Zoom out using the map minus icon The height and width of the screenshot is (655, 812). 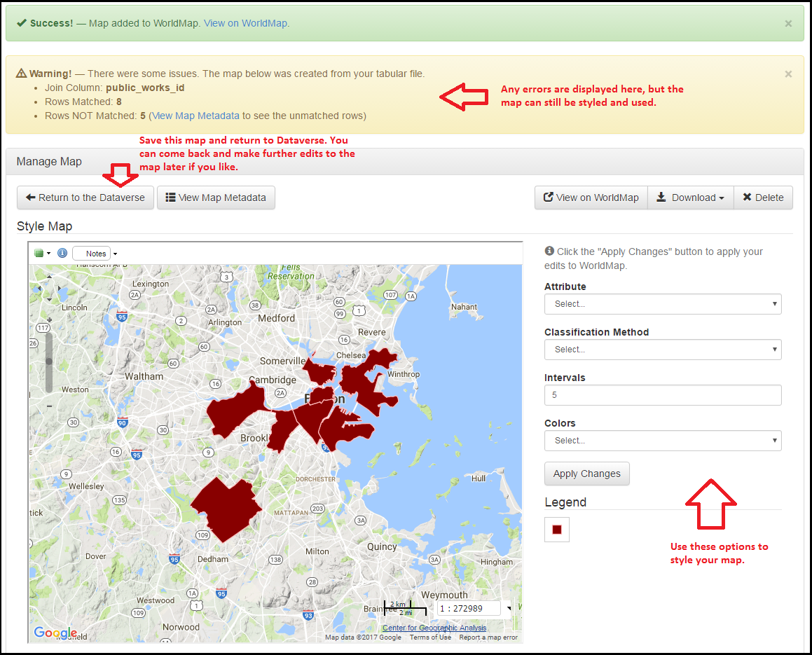[49, 406]
